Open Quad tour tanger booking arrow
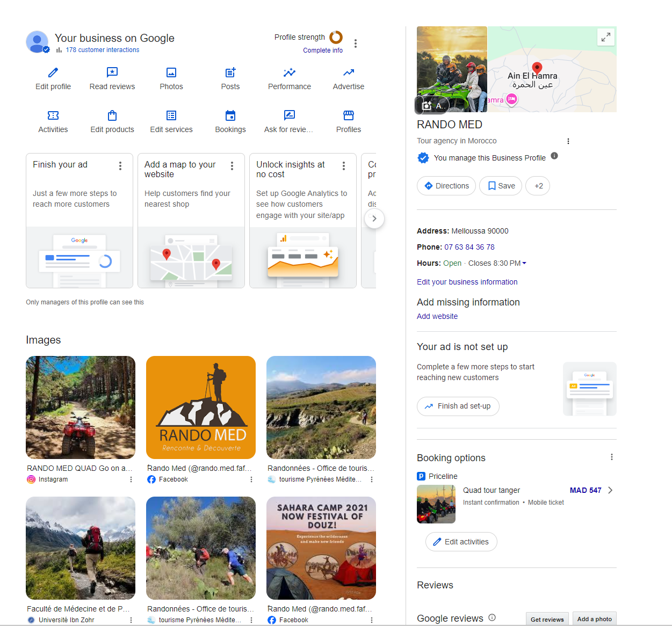The width and height of the screenshot is (672, 626). 610,490
